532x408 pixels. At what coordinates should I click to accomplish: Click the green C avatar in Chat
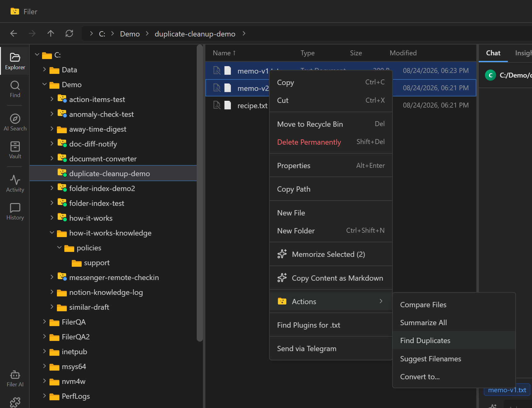[491, 75]
